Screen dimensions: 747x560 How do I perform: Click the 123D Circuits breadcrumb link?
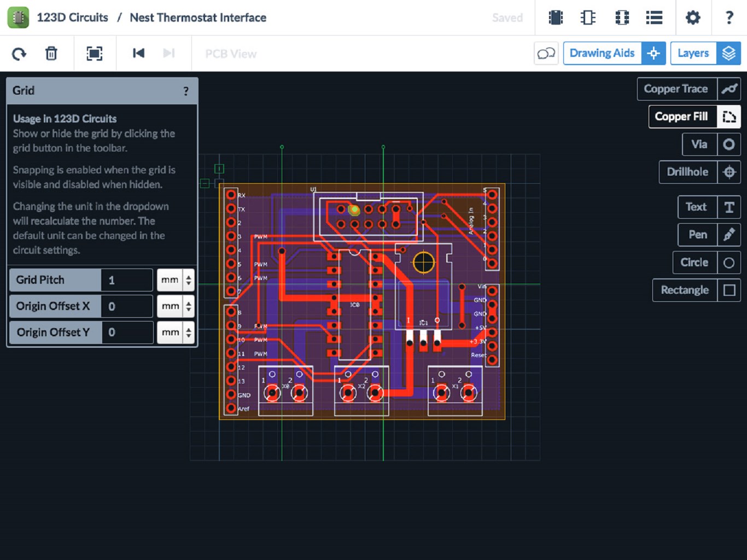(x=73, y=17)
